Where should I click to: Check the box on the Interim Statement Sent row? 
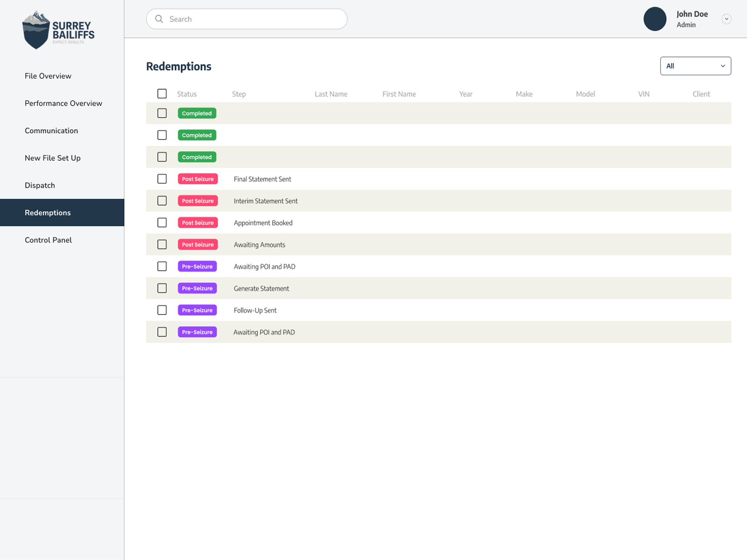point(162,200)
